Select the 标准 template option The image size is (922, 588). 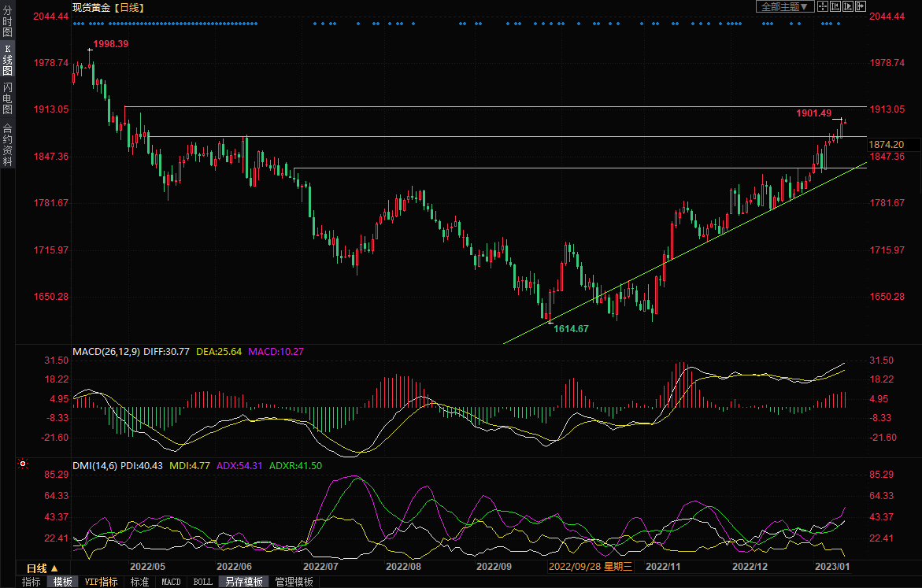coord(139,582)
